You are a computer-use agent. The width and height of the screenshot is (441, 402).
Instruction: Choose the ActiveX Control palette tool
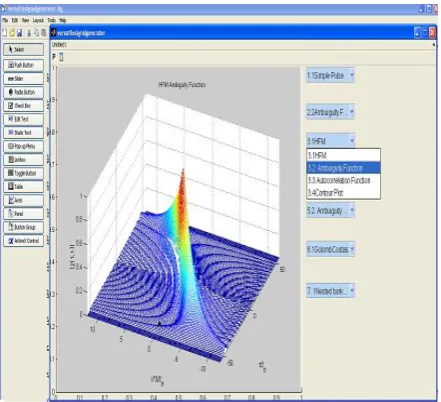23,241
